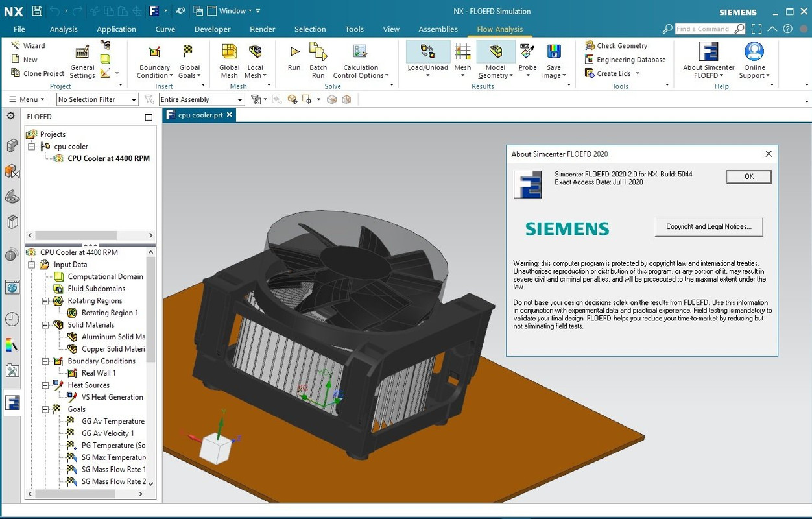The image size is (812, 519).
Task: Collapse the Rotating Regions node
Action: (x=45, y=301)
